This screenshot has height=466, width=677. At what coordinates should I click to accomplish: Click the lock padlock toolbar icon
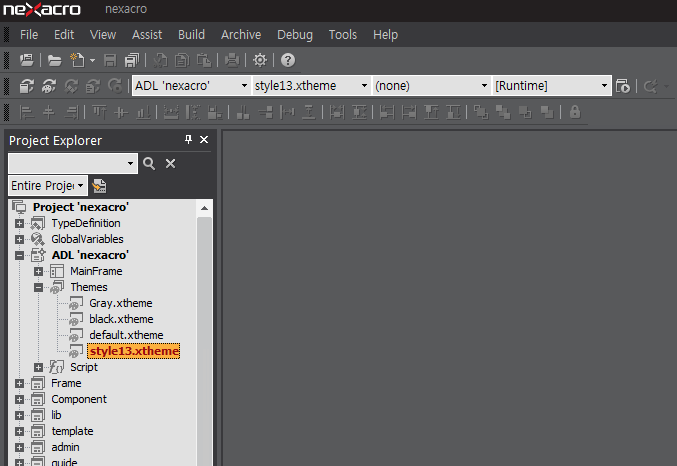(x=575, y=112)
